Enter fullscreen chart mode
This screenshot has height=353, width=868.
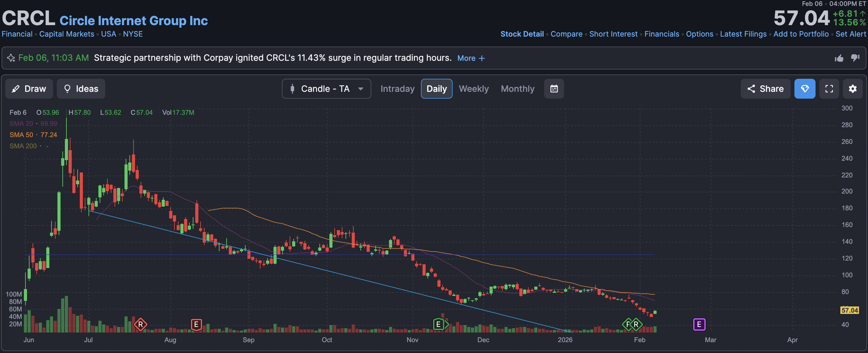829,89
